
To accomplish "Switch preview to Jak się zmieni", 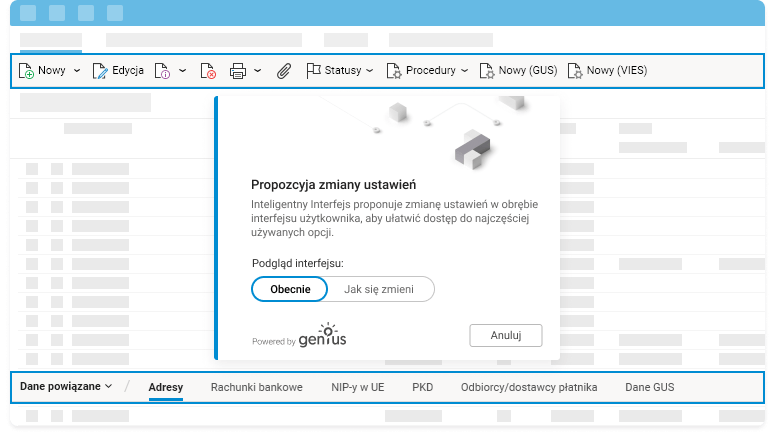I will (x=380, y=289).
